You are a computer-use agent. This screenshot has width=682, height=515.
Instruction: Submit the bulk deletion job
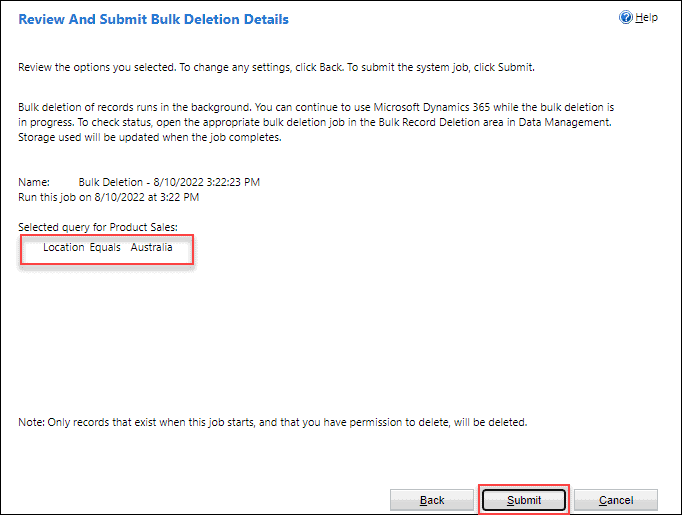pyautogui.click(x=524, y=500)
